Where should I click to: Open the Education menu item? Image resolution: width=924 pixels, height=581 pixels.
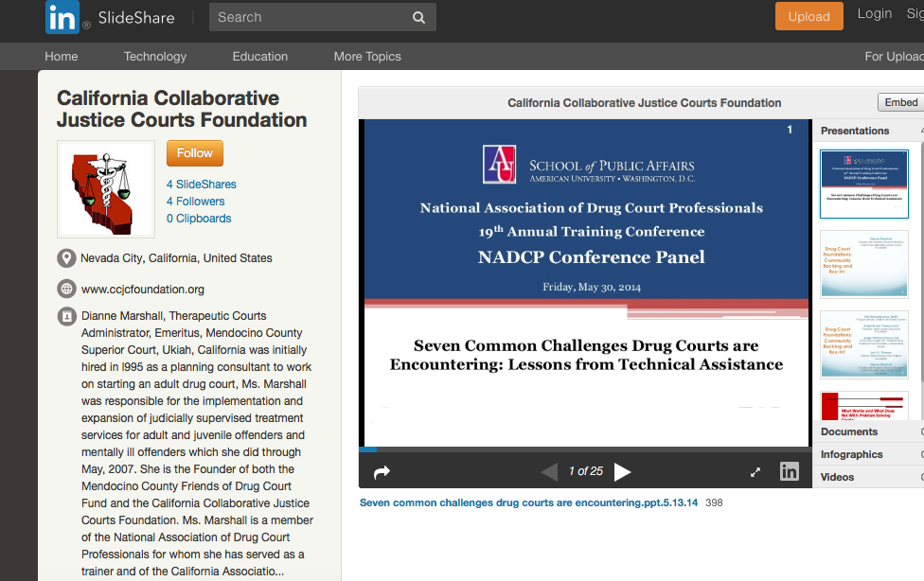260,57
